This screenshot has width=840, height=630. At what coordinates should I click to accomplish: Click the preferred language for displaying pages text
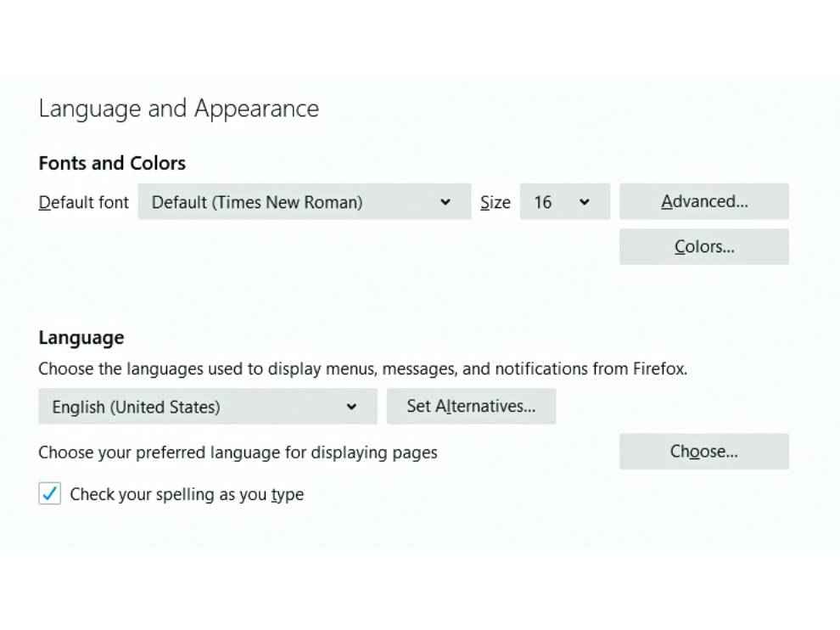(238, 453)
